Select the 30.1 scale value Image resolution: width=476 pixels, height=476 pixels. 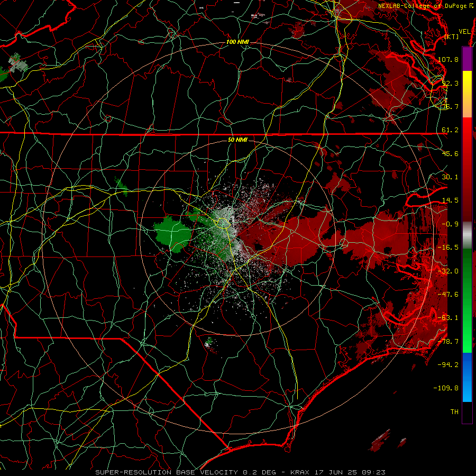tap(450, 177)
